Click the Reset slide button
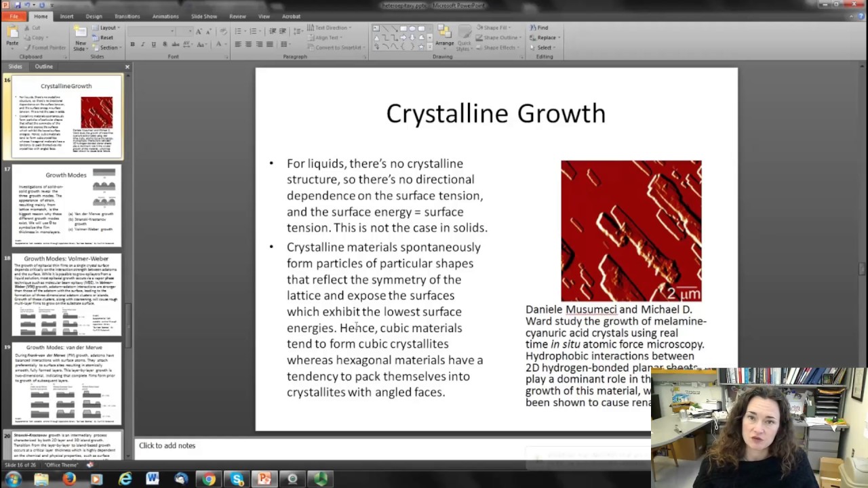This screenshot has width=868, height=488. coord(103,37)
